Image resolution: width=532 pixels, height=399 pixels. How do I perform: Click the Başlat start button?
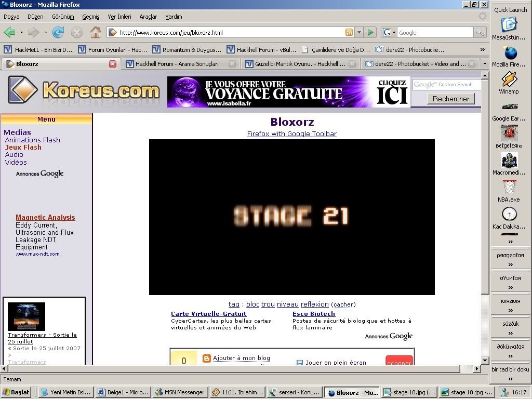point(16,393)
